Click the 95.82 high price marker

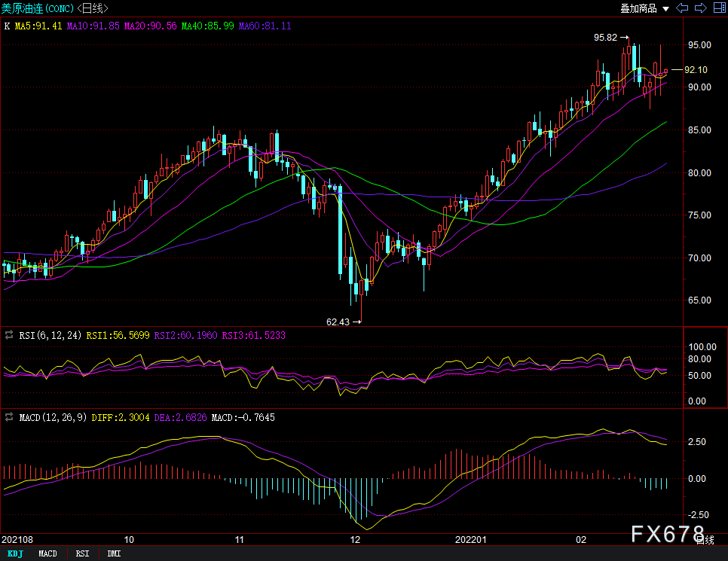point(605,38)
